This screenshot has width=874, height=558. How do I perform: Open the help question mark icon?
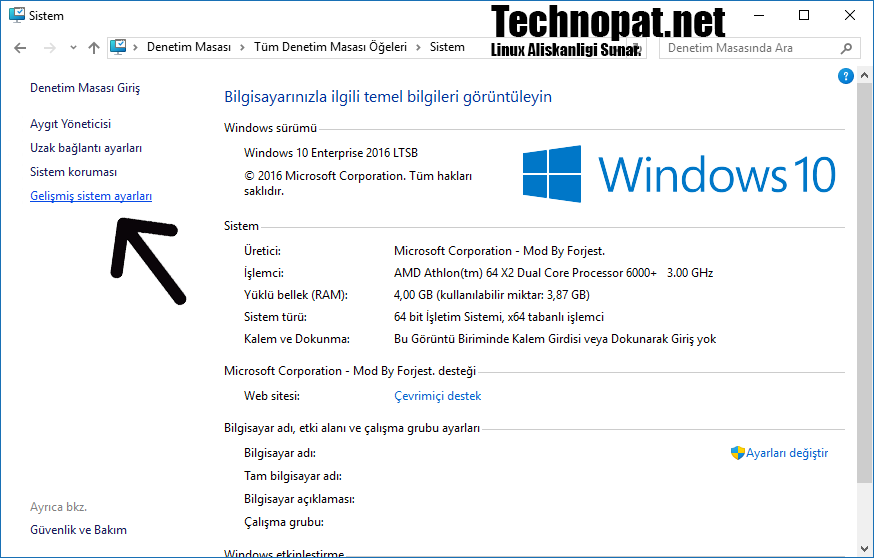pyautogui.click(x=846, y=76)
